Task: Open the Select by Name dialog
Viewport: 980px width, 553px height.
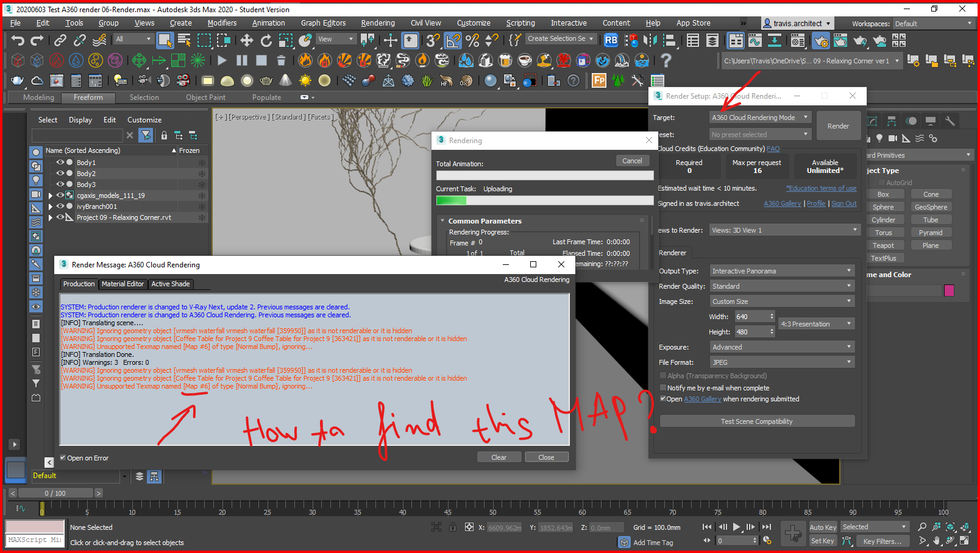Action: pos(185,40)
